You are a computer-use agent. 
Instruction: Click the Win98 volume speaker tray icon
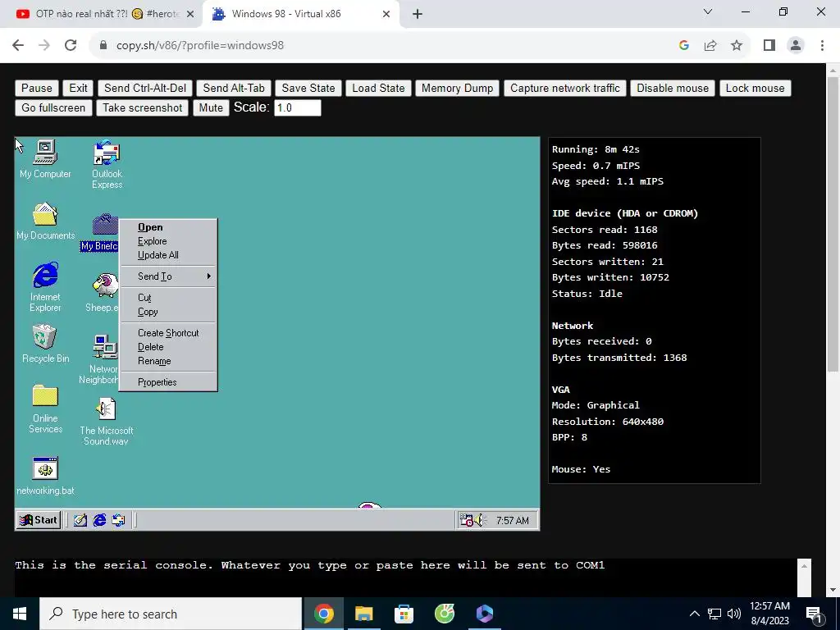[x=479, y=520]
